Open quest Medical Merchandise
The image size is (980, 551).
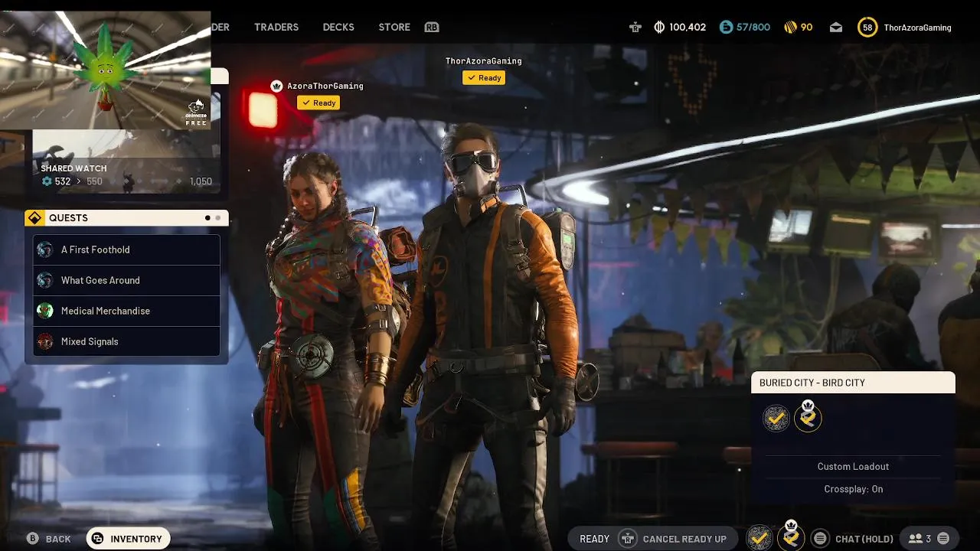coord(126,311)
